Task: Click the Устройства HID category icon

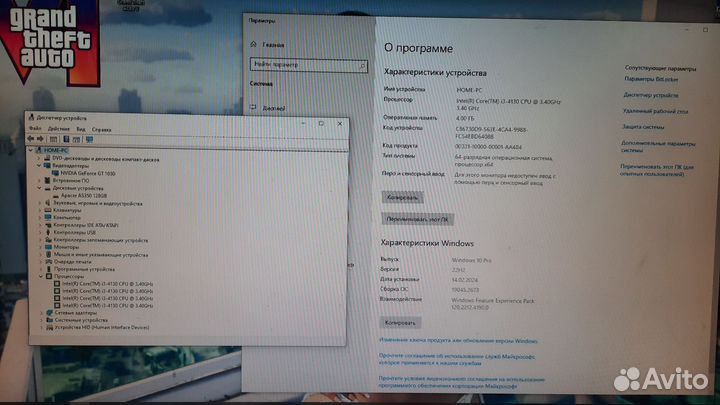Action: pyautogui.click(x=50, y=327)
